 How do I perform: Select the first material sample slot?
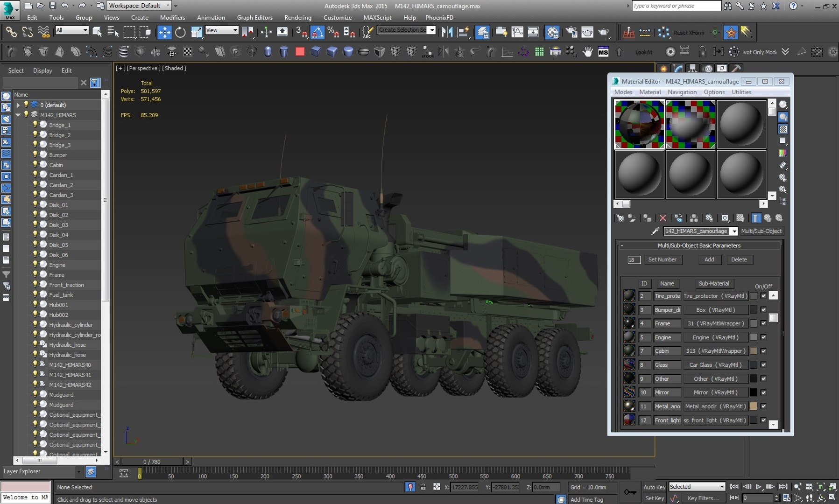click(639, 124)
